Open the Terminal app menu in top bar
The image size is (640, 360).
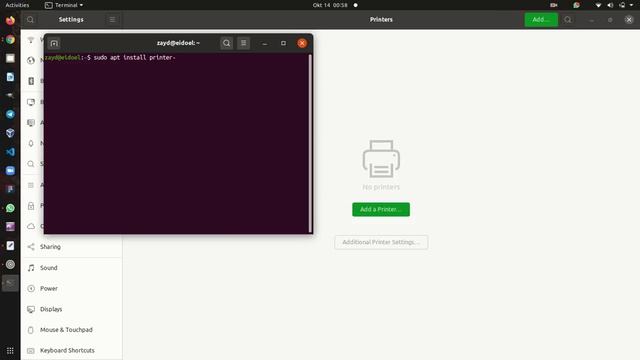(x=64, y=5)
